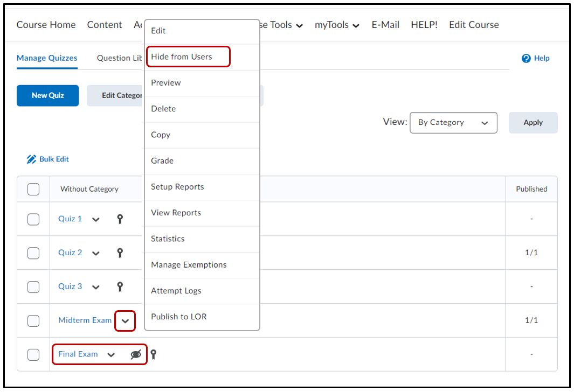Select the Midterm Exam row checkbox

33,320
